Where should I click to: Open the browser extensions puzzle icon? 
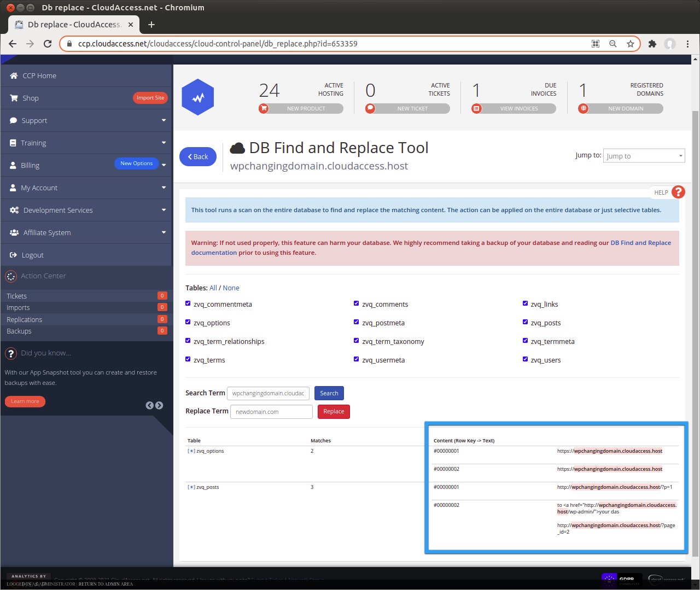pos(652,44)
